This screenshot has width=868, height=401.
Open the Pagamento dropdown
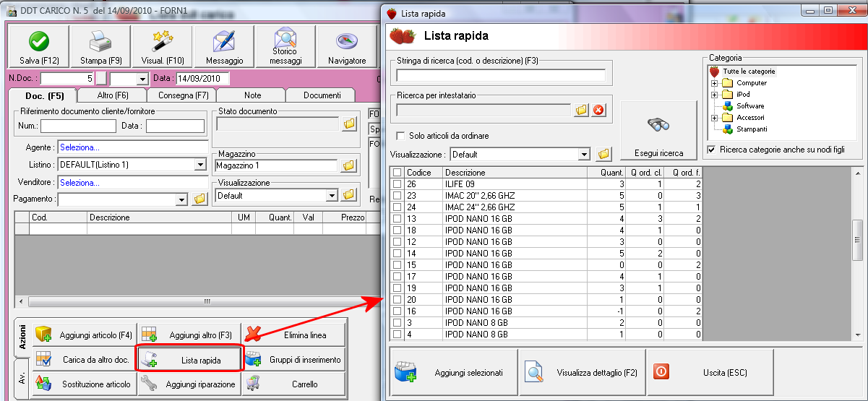181,199
